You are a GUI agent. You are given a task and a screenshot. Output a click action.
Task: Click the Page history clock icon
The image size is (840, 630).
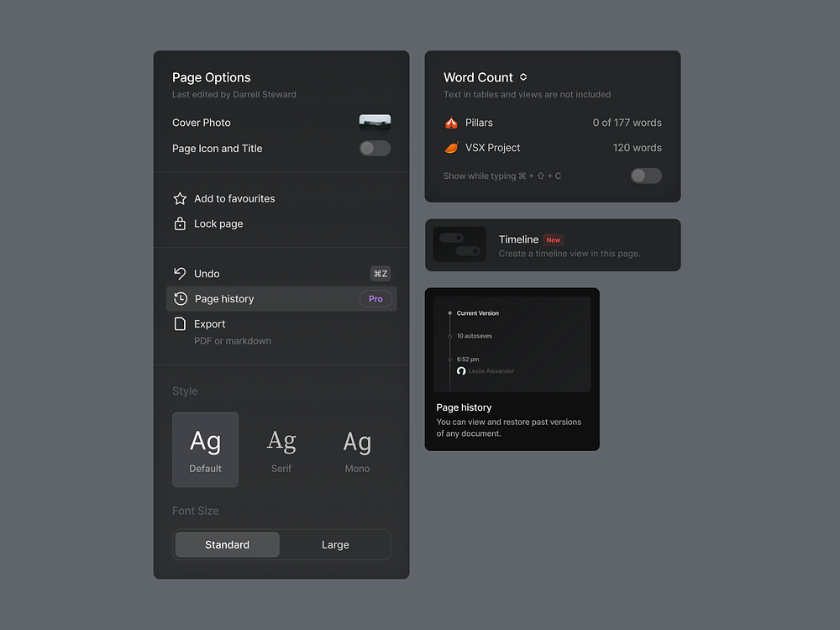pyautogui.click(x=179, y=298)
